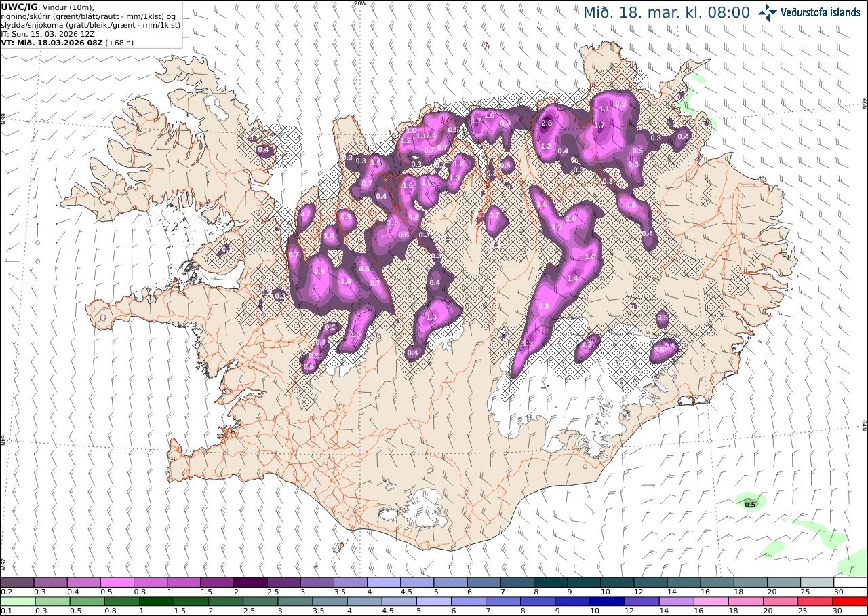Select the red 30 swatch in rain legend

(x=850, y=601)
